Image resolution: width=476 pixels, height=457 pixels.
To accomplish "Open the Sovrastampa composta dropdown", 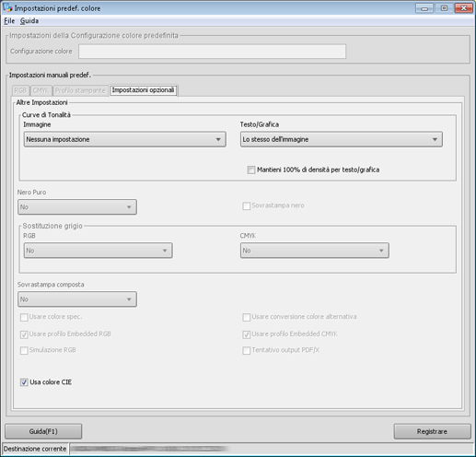I will 77,299.
